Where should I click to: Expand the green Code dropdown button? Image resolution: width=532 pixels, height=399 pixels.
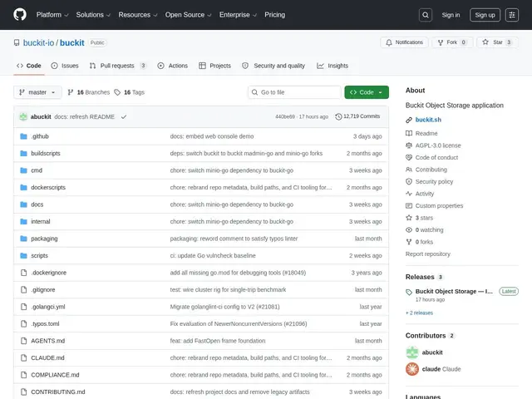[x=367, y=92]
